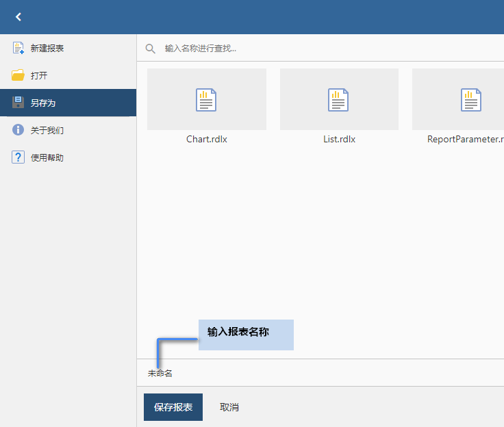Screen dimensions: 504x427
Task: Click the Chart.rdlx file name label
Action: (207, 139)
